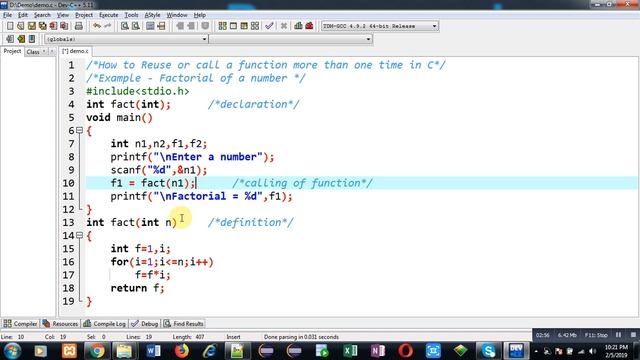Click the Close All toolbar icon
Screen dimensions: 640x360
pyautogui.click(x=64, y=26)
